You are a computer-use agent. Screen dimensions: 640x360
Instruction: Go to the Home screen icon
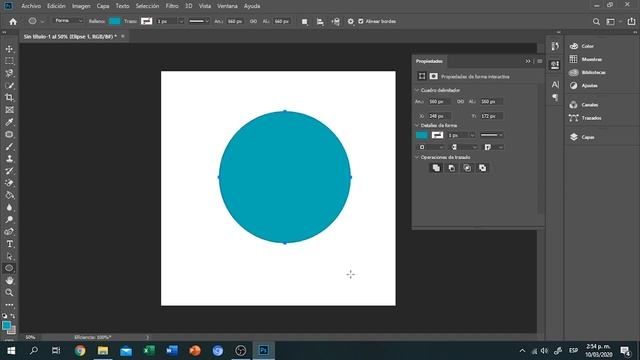point(13,21)
